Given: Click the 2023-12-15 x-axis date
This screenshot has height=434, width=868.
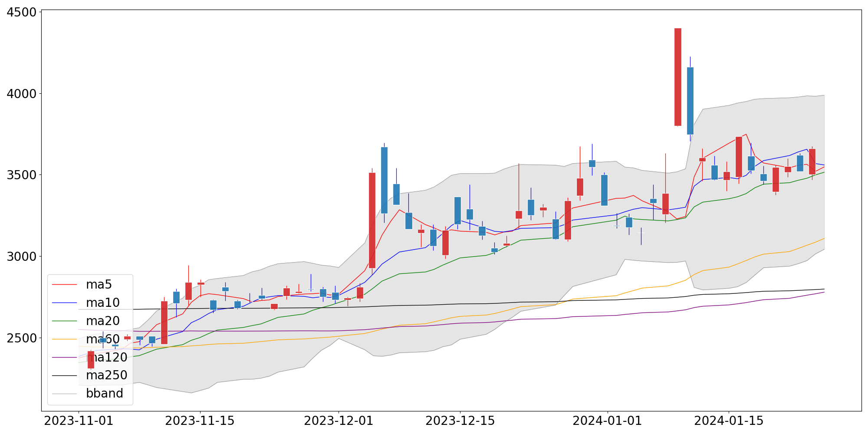Looking at the screenshot, I should tap(460, 421).
